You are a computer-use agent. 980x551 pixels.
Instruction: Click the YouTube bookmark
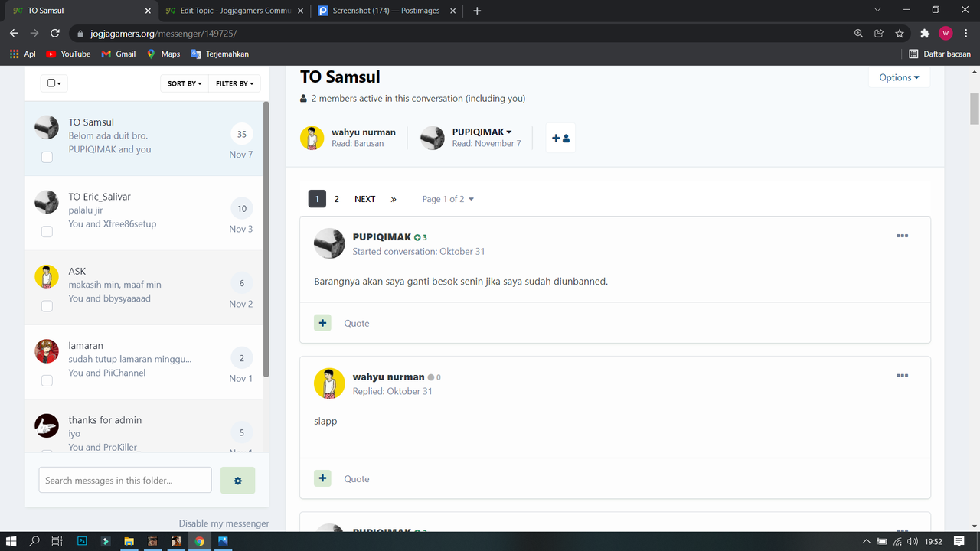[x=68, y=54]
